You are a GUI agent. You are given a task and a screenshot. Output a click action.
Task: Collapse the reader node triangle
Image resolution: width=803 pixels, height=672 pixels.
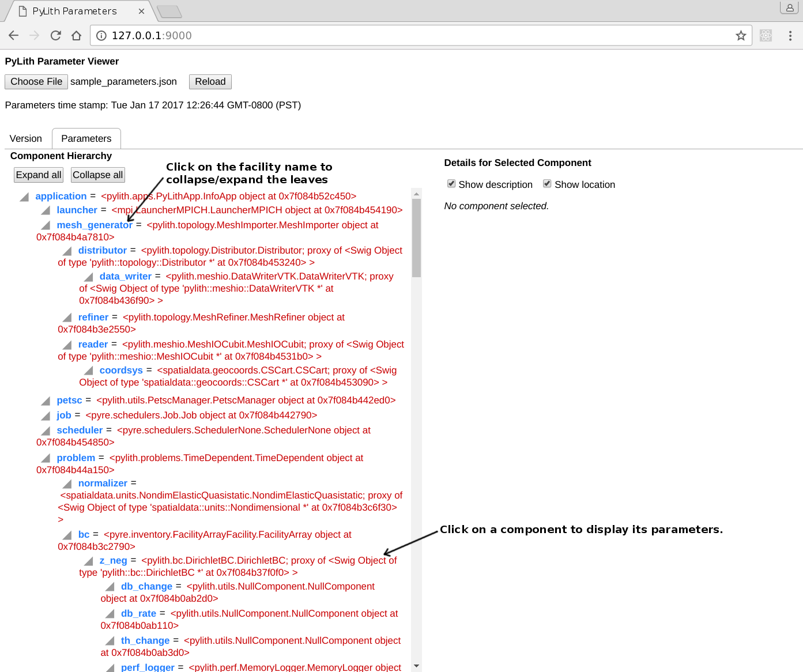(67, 345)
